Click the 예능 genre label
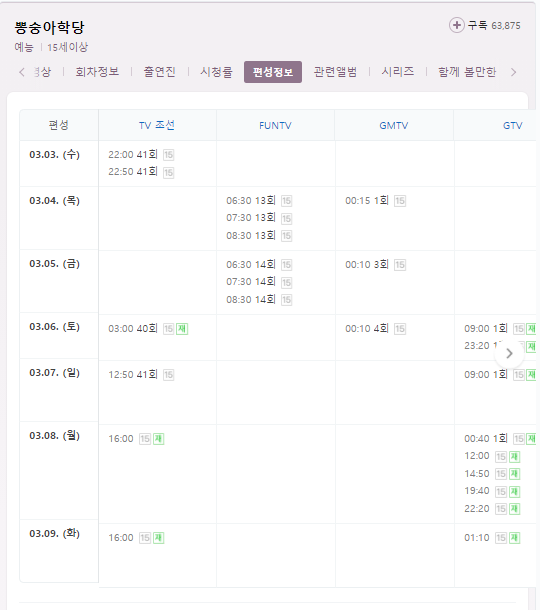540x610 pixels. click(x=24, y=47)
